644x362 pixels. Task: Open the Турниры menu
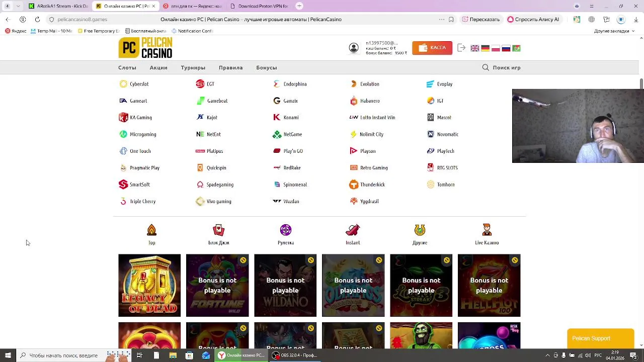193,67
